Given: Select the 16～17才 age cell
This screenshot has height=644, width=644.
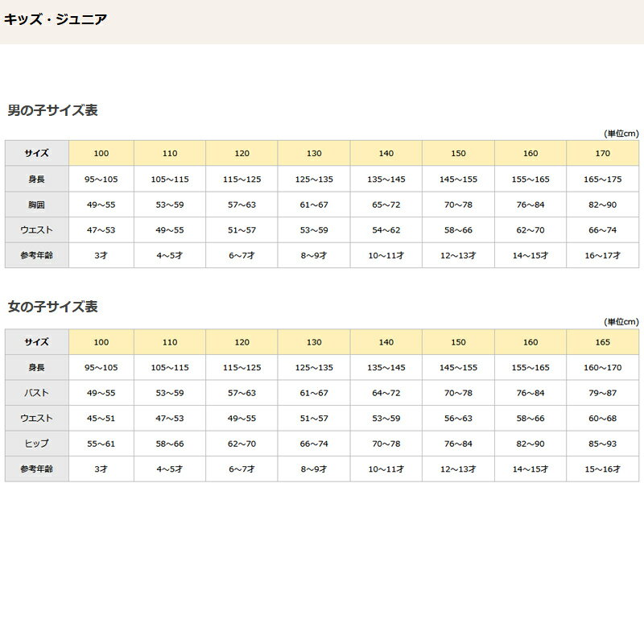Looking at the screenshot, I should (x=602, y=255).
